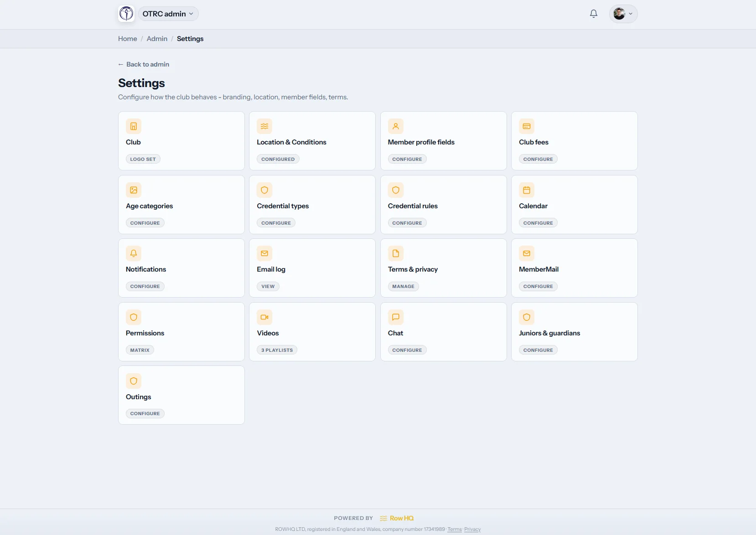Open Juniors & guardians title
756x535 pixels.
click(549, 333)
